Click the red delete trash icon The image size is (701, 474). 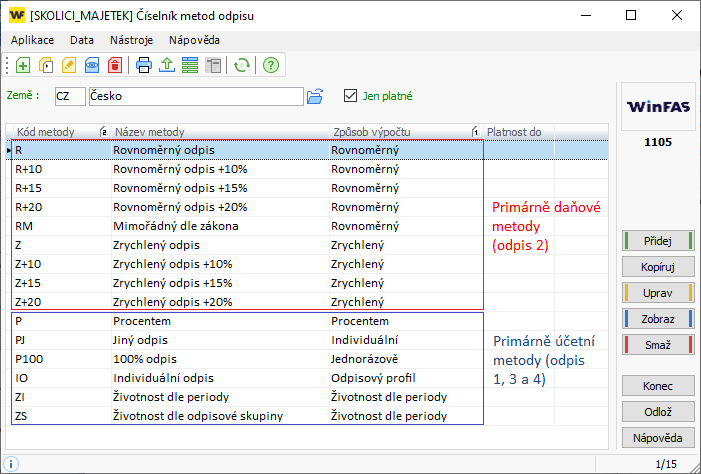pos(115,66)
